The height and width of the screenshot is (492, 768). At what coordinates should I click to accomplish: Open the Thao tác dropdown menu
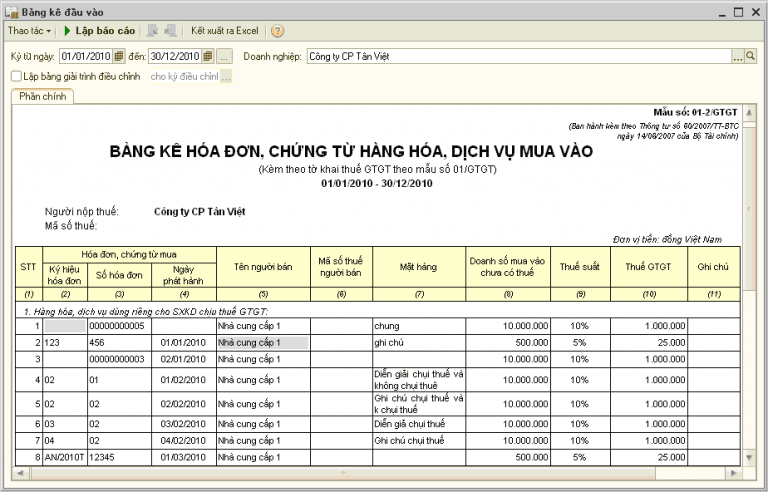29,31
